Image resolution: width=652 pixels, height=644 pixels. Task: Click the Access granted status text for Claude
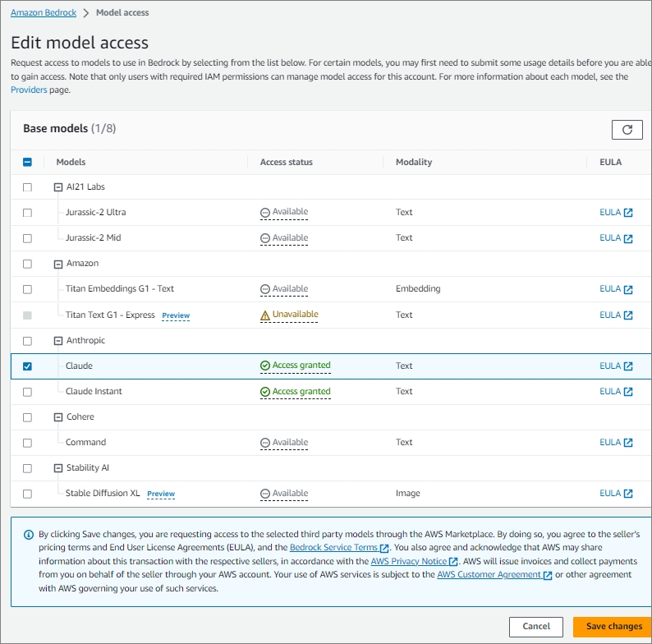click(301, 366)
